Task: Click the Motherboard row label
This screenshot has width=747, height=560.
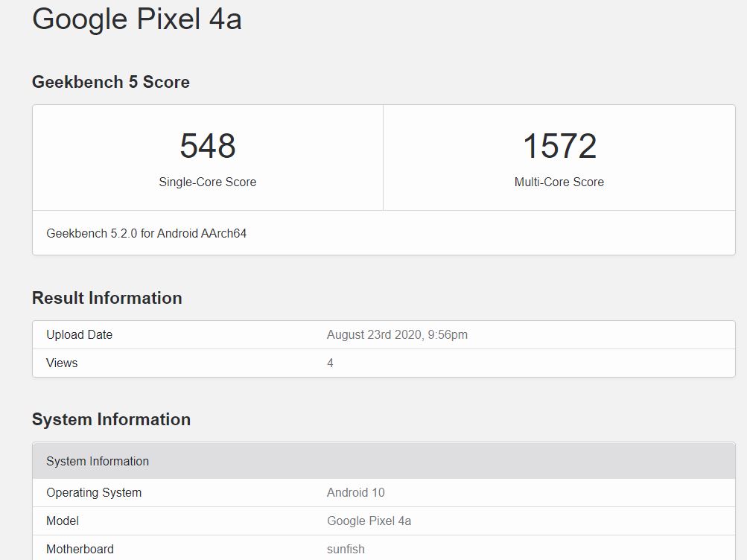Action: click(x=80, y=549)
